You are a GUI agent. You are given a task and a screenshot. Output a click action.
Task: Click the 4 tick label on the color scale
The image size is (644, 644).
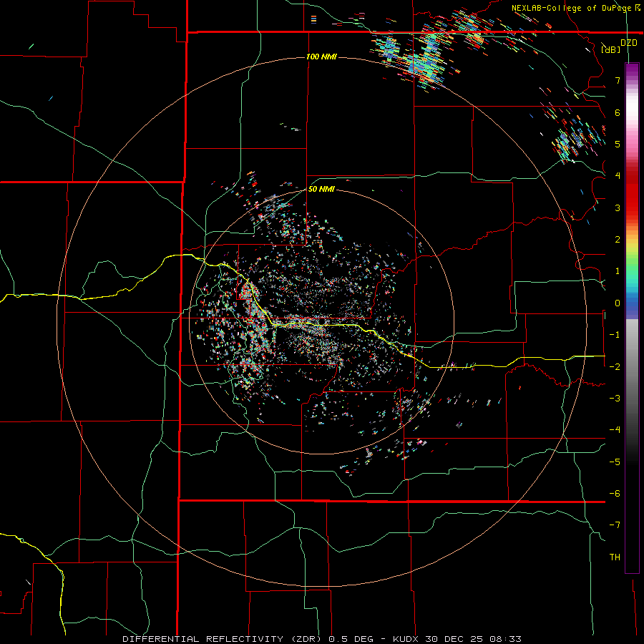click(618, 176)
